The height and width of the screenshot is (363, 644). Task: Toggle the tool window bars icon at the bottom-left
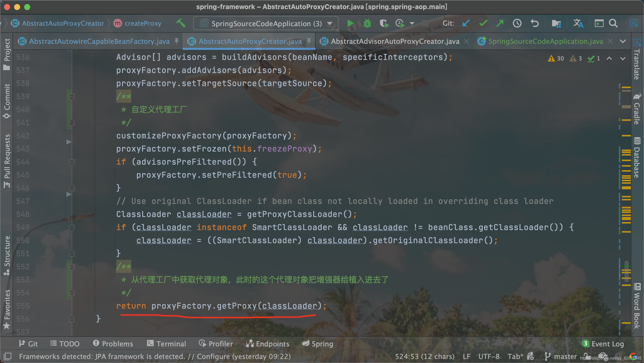8,356
